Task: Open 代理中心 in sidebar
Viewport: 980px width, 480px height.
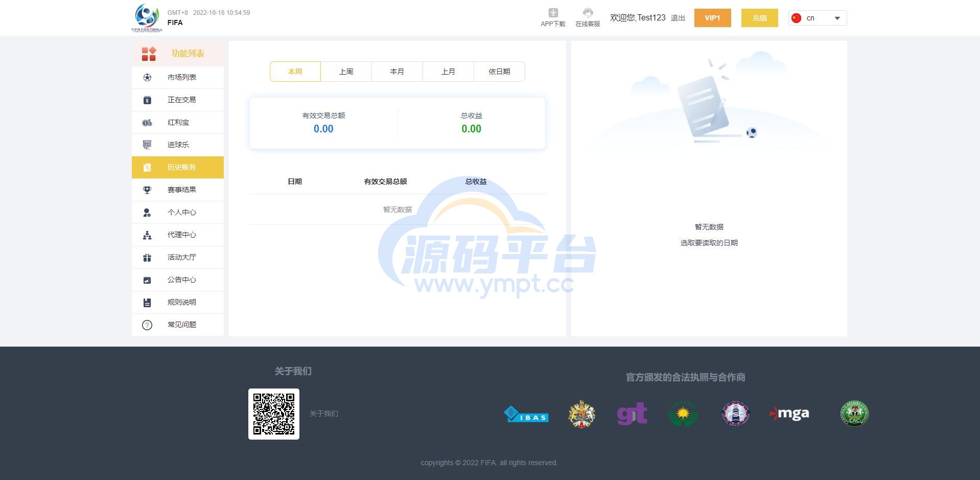Action: click(178, 235)
